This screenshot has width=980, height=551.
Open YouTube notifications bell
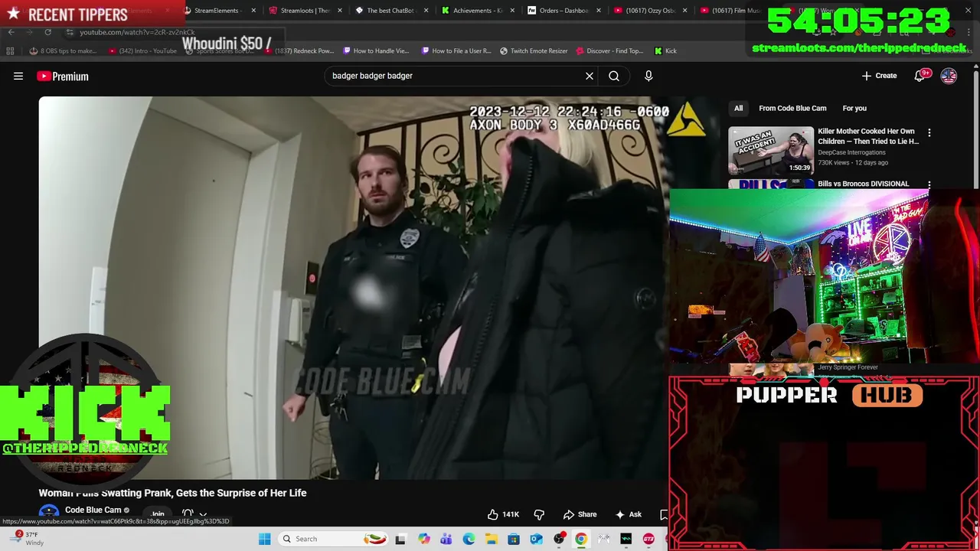pyautogui.click(x=920, y=76)
